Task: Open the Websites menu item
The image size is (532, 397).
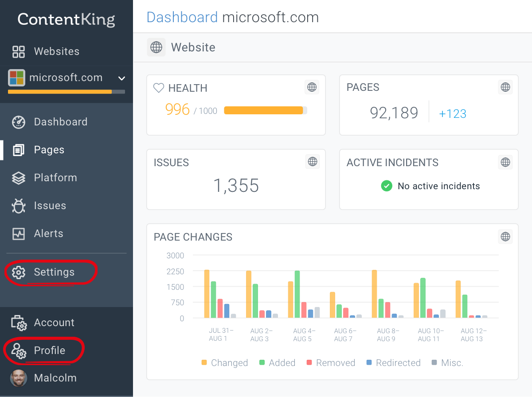Action: (x=57, y=51)
